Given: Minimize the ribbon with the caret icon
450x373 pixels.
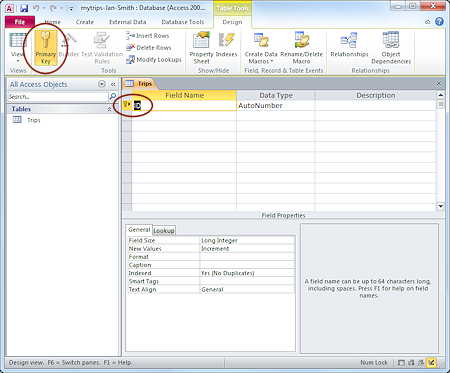Looking at the screenshot, I should 428,22.
